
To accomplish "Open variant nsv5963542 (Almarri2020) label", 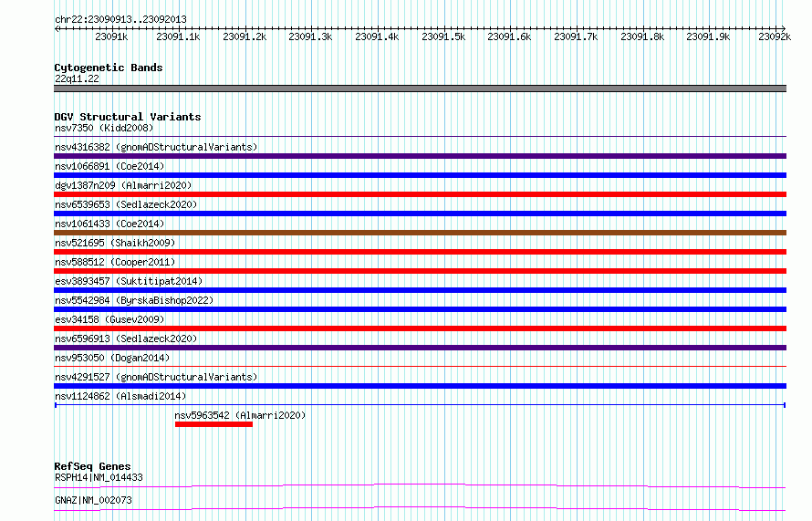I will [x=240, y=415].
